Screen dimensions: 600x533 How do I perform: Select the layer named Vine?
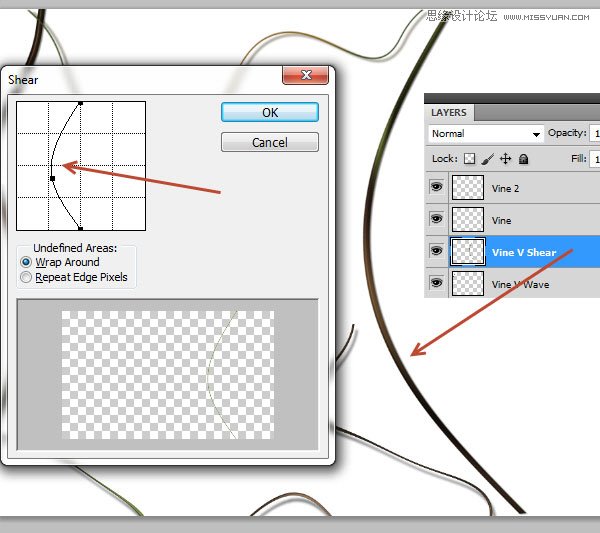(501, 221)
